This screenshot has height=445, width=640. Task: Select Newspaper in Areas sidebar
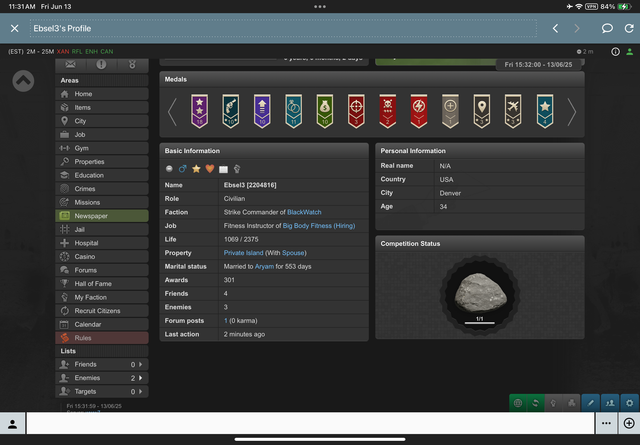pos(102,216)
